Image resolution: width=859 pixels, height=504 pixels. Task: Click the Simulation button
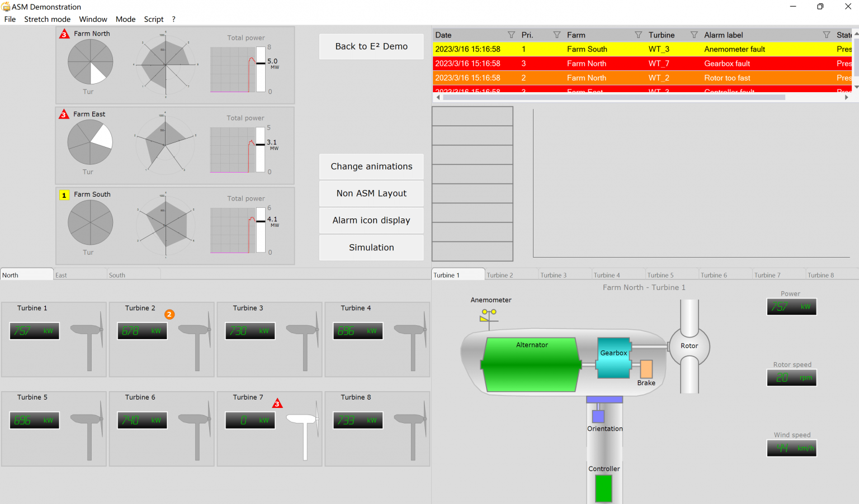[371, 248]
